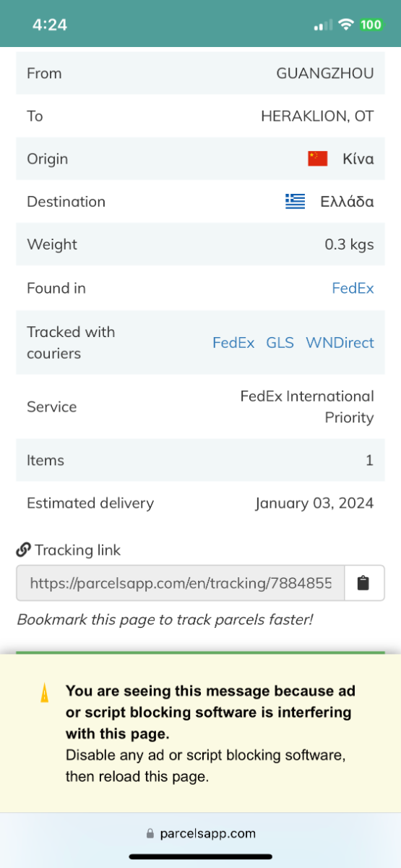The width and height of the screenshot is (401, 868).
Task: Open the FedEx link in Found in row
Action: click(x=353, y=288)
